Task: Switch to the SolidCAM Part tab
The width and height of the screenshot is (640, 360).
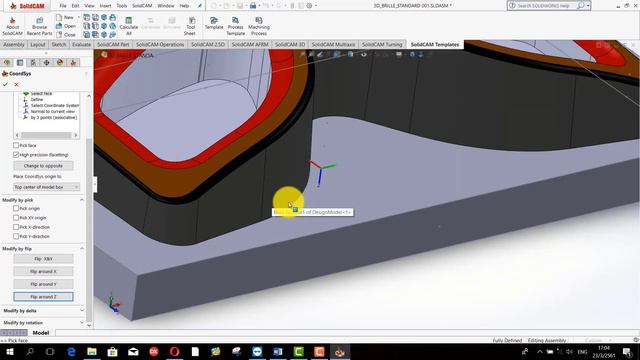Action: point(113,44)
